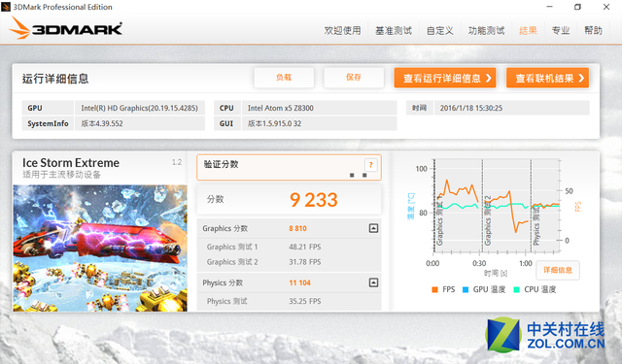The image size is (622, 364).
Task: Click the 详细信息 button under the chart
Action: [x=558, y=270]
